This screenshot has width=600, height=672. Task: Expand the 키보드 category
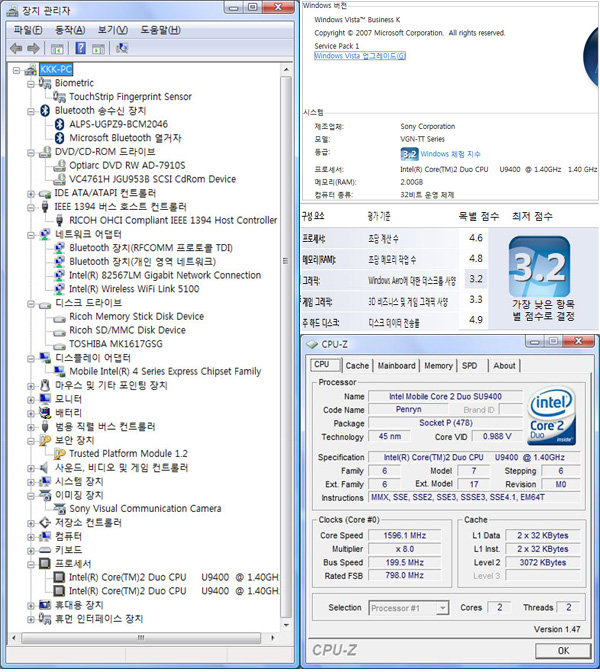pyautogui.click(x=31, y=550)
